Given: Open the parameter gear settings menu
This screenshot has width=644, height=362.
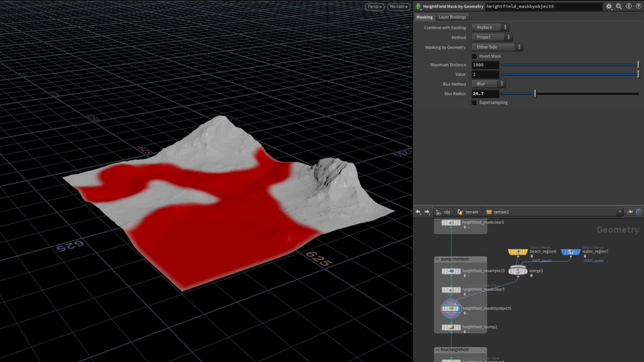Looking at the screenshot, I should point(609,6).
